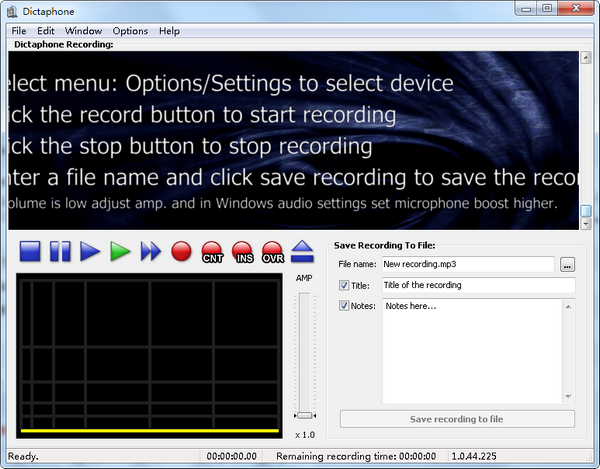Click the blue play button
This screenshot has width=600, height=469.
pyautogui.click(x=91, y=251)
